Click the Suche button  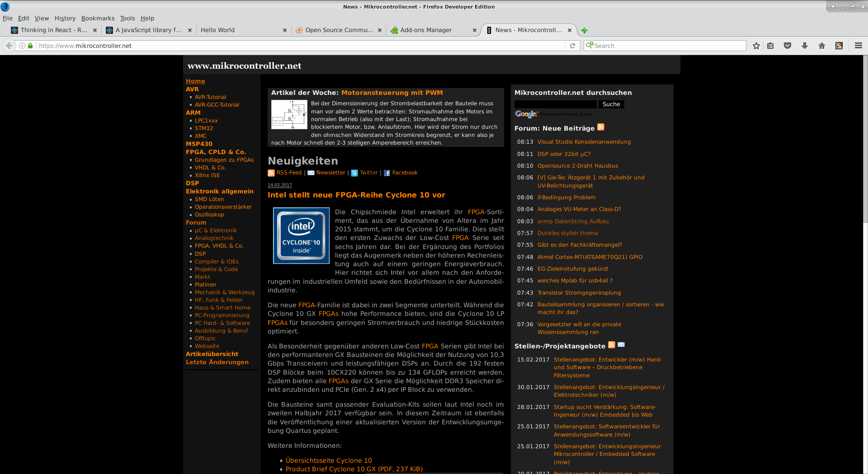click(x=611, y=104)
